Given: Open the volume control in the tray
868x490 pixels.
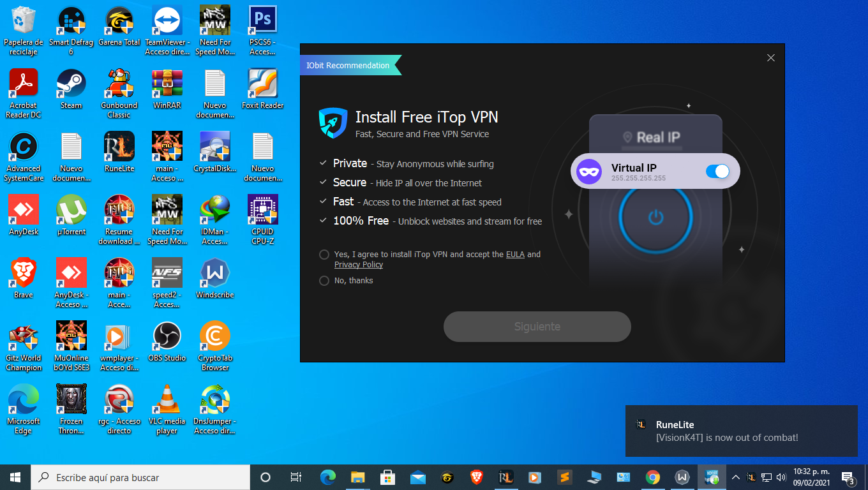Looking at the screenshot, I should pos(782,477).
